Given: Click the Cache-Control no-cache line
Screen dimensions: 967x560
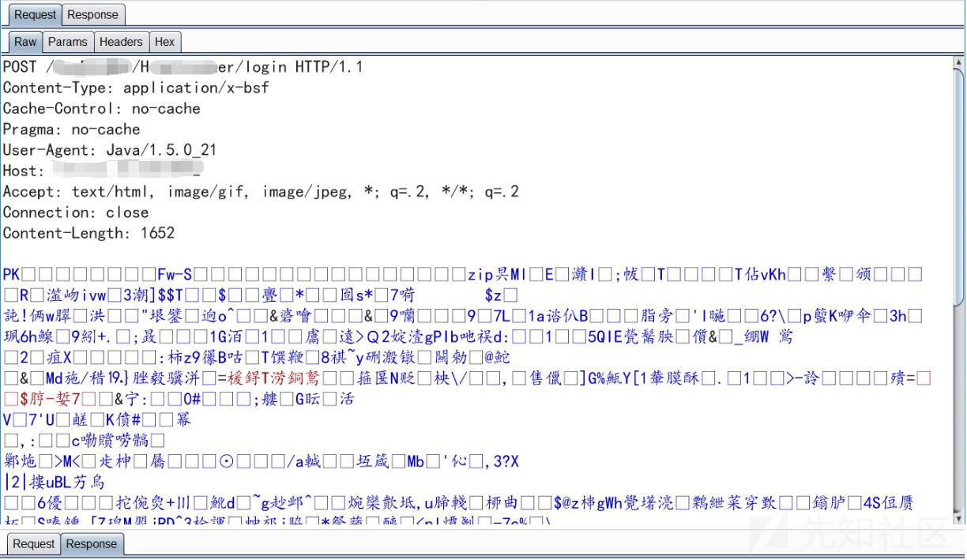Looking at the screenshot, I should pos(102,108).
